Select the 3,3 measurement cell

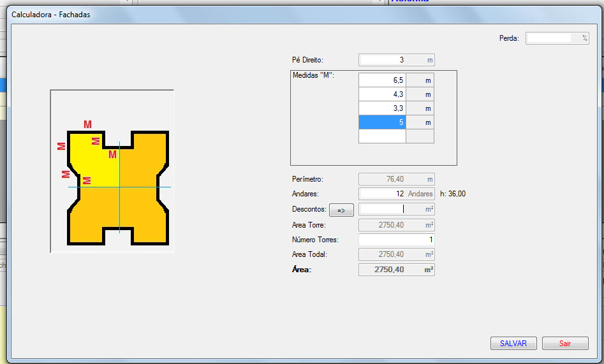(x=382, y=108)
